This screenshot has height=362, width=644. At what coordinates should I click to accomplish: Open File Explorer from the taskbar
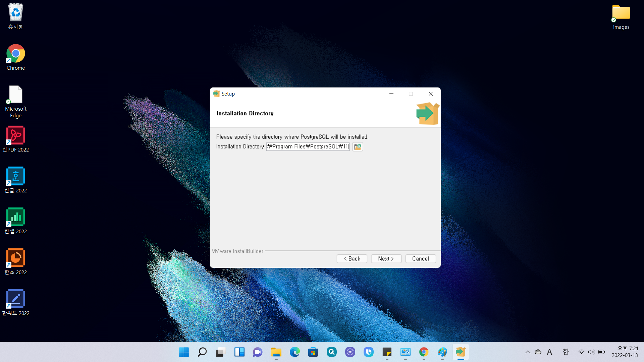coord(276,352)
